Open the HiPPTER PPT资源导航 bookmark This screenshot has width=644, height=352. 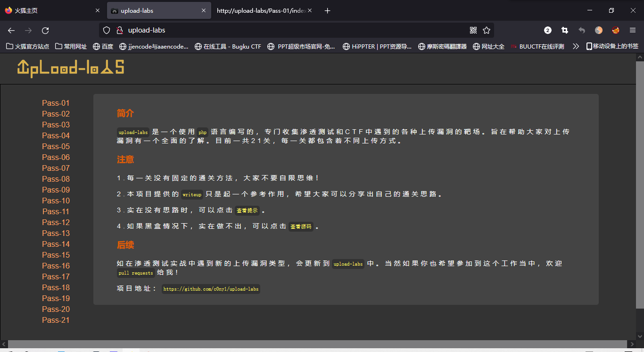coord(377,46)
